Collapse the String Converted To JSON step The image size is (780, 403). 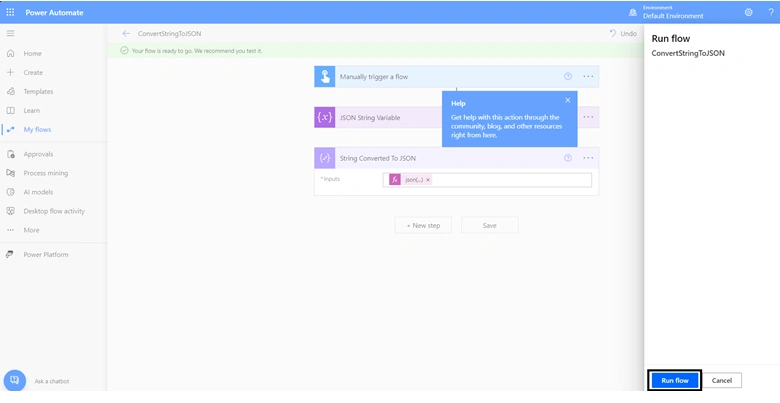(456, 158)
